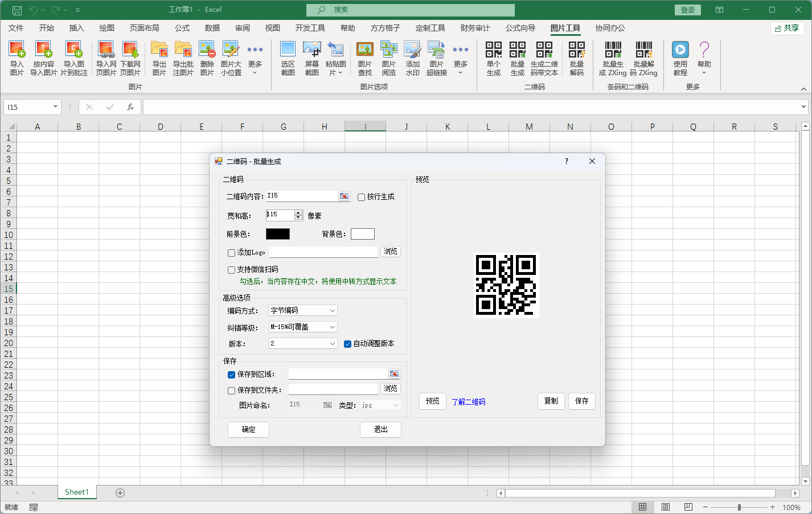Switch to the 开始 ribbon tab

click(47, 28)
